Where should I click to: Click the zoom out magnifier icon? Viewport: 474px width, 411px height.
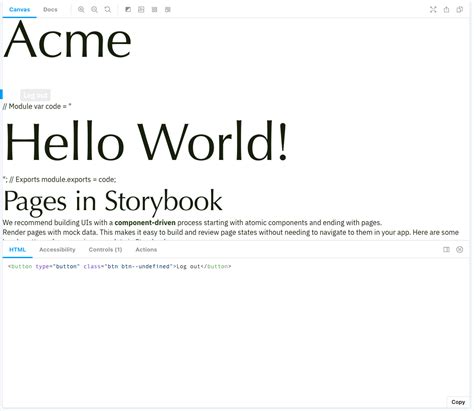pyautogui.click(x=94, y=10)
